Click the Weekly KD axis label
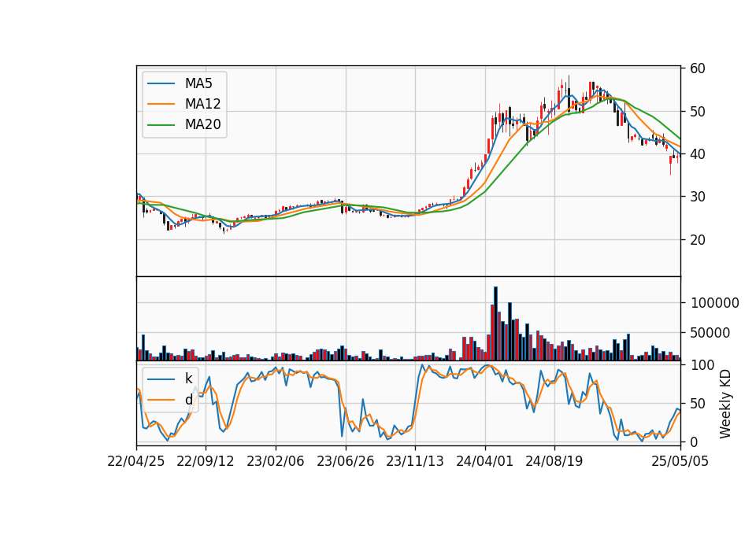 (x=725, y=404)
